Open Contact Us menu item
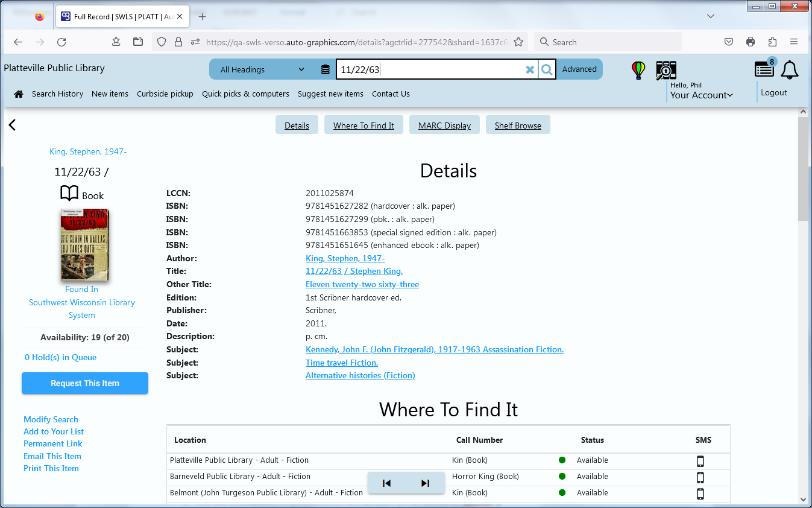 [391, 94]
